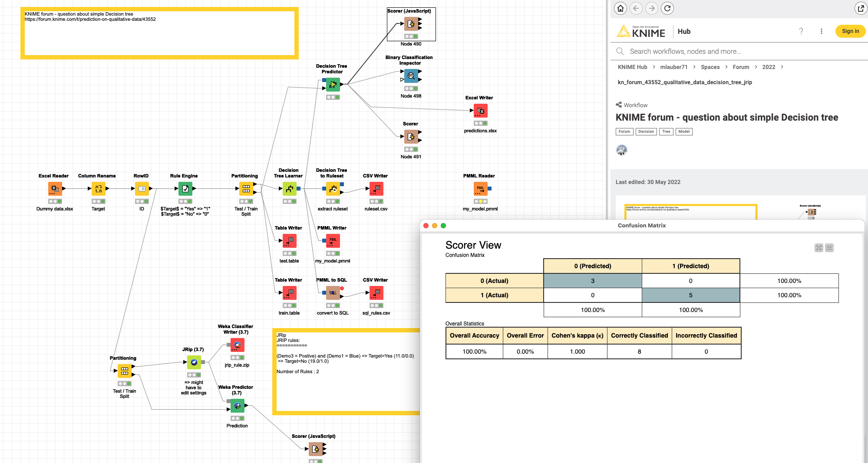Click the Sign in button
Viewport: 868px width, 463px height.
(x=850, y=31)
